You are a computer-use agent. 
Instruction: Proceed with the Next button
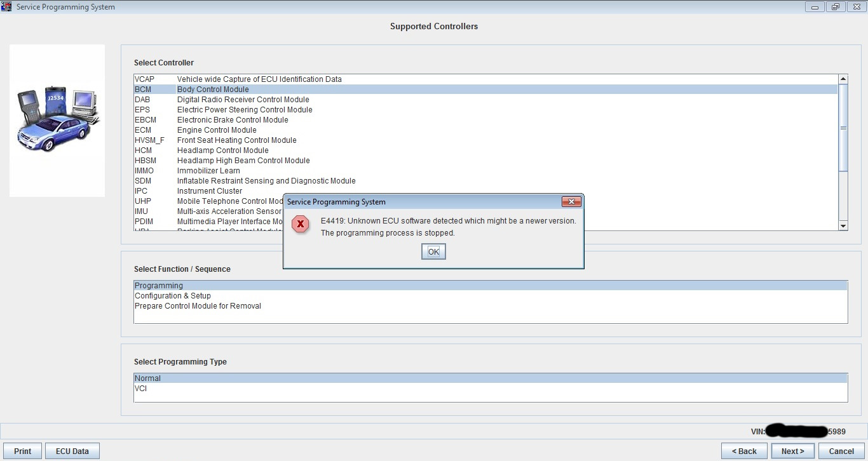[793, 451]
